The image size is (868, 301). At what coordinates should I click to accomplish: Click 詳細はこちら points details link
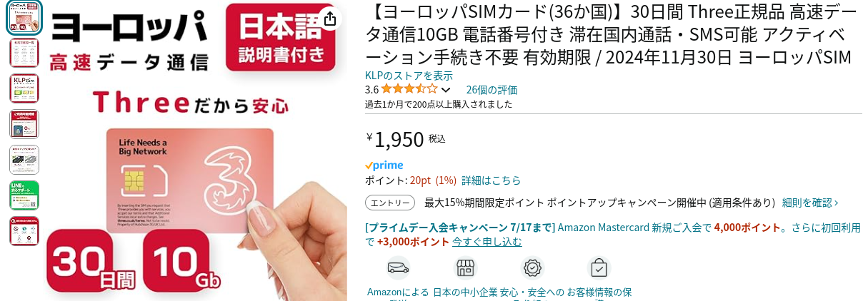pos(491,180)
